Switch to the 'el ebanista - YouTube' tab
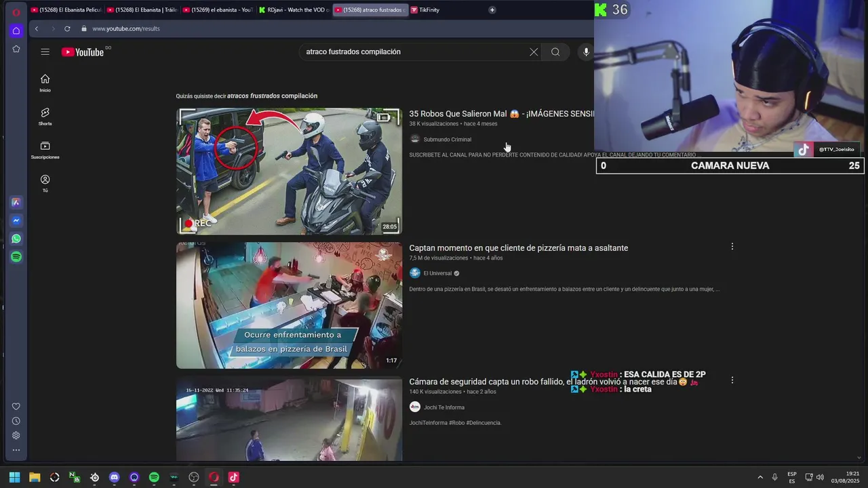868x488 pixels. (218, 9)
